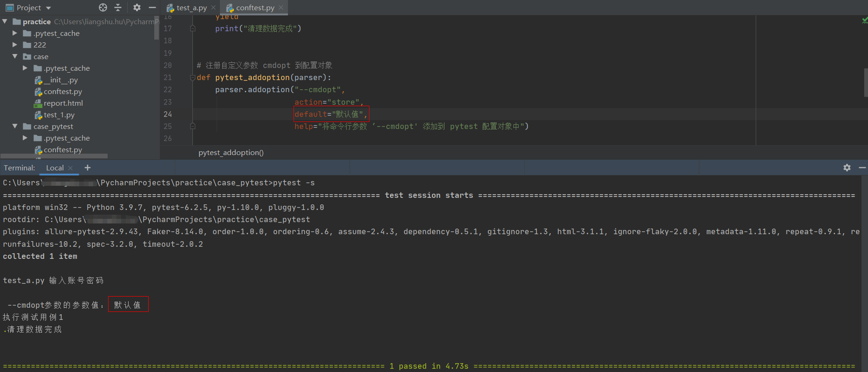The image size is (868, 372).
Task: Open conftest.py under the case_pytest folder
Action: pyautogui.click(x=63, y=149)
